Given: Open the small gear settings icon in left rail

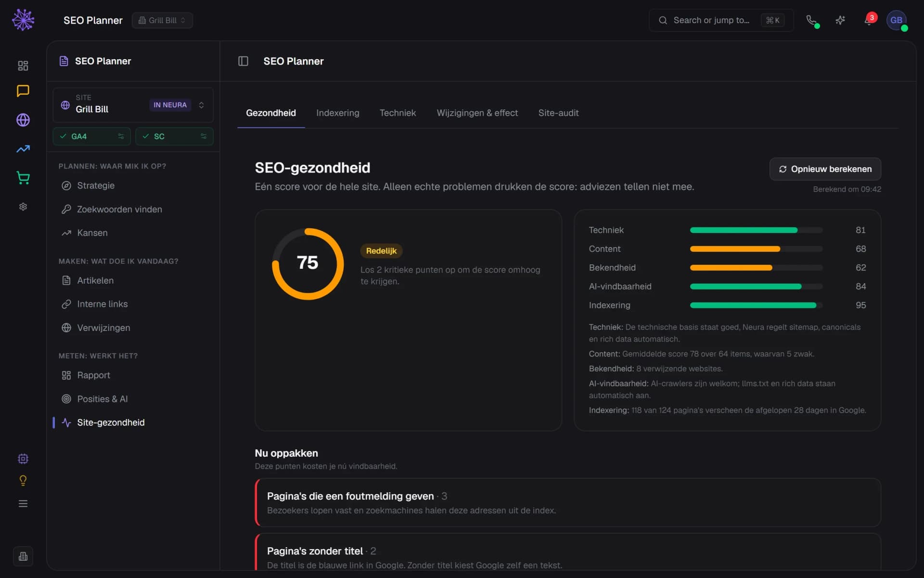Looking at the screenshot, I should click(x=23, y=207).
